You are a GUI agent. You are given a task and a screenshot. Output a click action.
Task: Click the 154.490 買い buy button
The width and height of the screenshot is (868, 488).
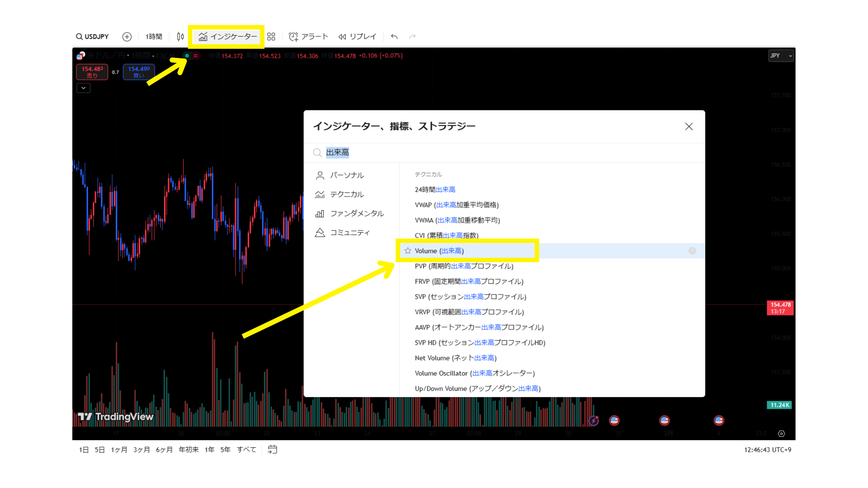click(x=139, y=72)
